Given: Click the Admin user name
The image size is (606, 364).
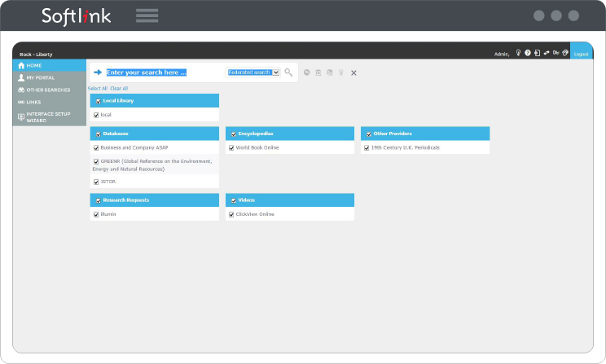Looking at the screenshot, I should click(x=502, y=54).
